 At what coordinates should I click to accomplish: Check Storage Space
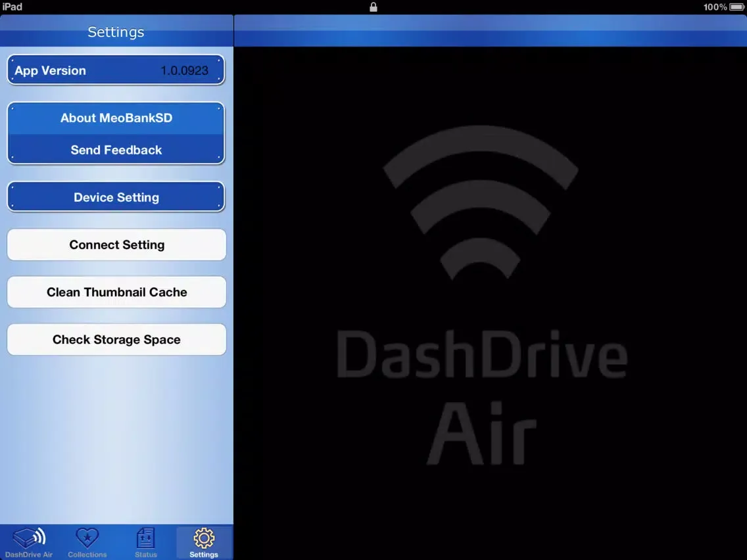click(x=117, y=339)
